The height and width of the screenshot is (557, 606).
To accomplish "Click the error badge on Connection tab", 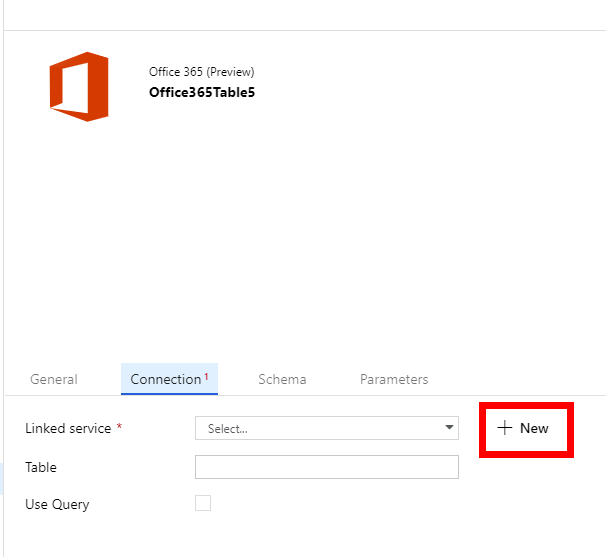I will (x=207, y=376).
